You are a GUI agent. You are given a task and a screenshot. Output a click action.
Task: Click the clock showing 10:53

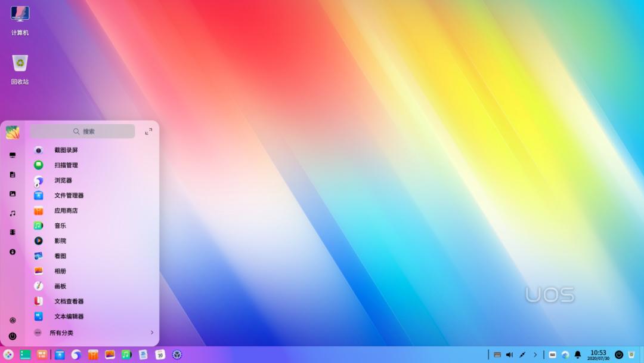coord(598,355)
